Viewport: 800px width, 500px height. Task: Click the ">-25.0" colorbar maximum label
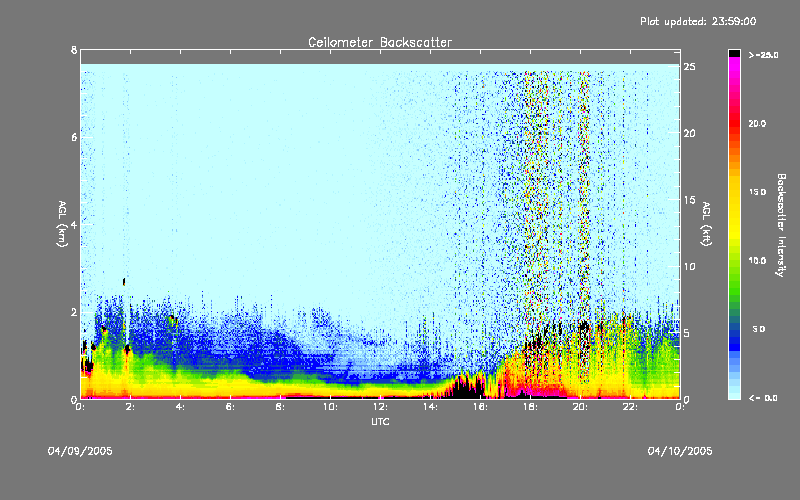click(763, 55)
